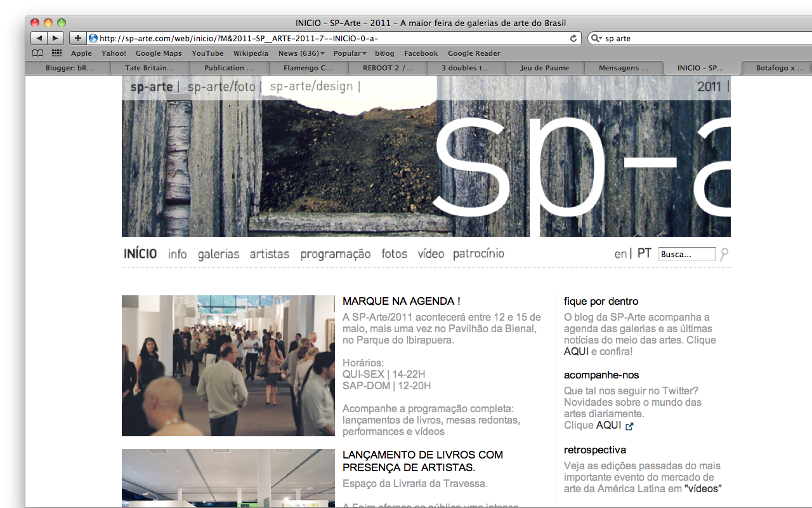Open the Google search magnifier dropdown
Viewport: 812px width, 508px height.
point(596,38)
